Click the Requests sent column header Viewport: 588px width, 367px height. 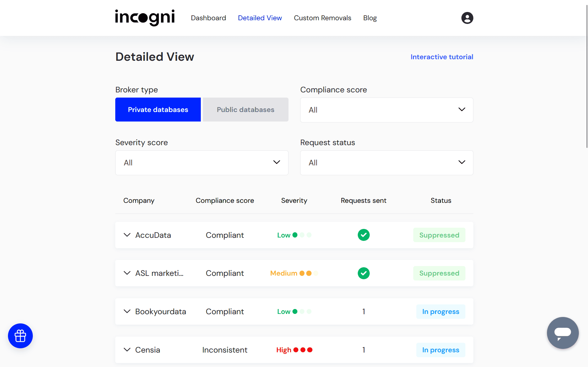pyautogui.click(x=363, y=200)
